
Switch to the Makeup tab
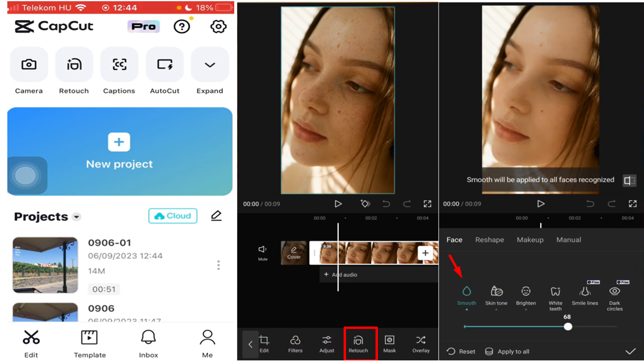(x=530, y=240)
